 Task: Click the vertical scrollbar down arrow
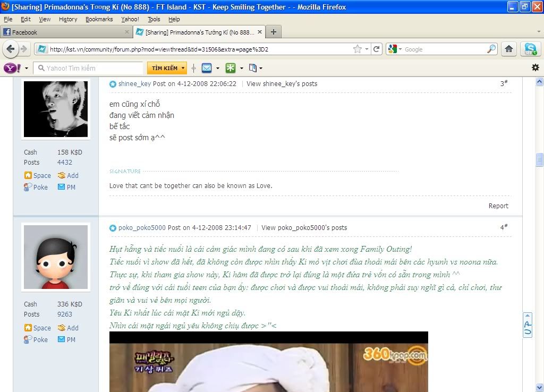pyautogui.click(x=539, y=387)
